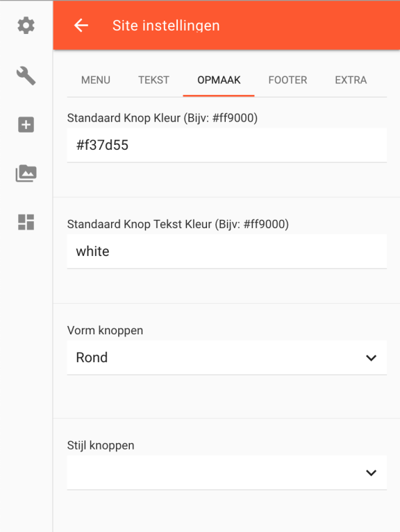Open the empty Stijl knoppen dropdown

tap(227, 472)
